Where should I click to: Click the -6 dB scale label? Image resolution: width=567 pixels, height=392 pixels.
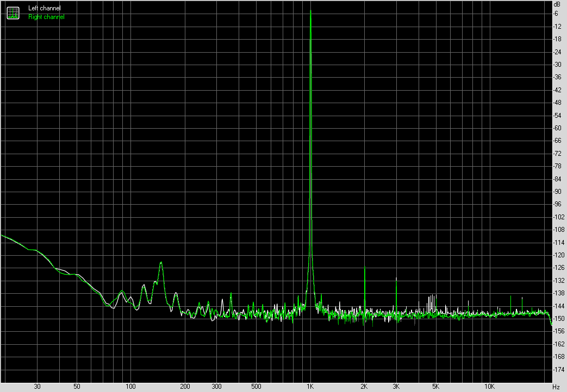pos(556,14)
